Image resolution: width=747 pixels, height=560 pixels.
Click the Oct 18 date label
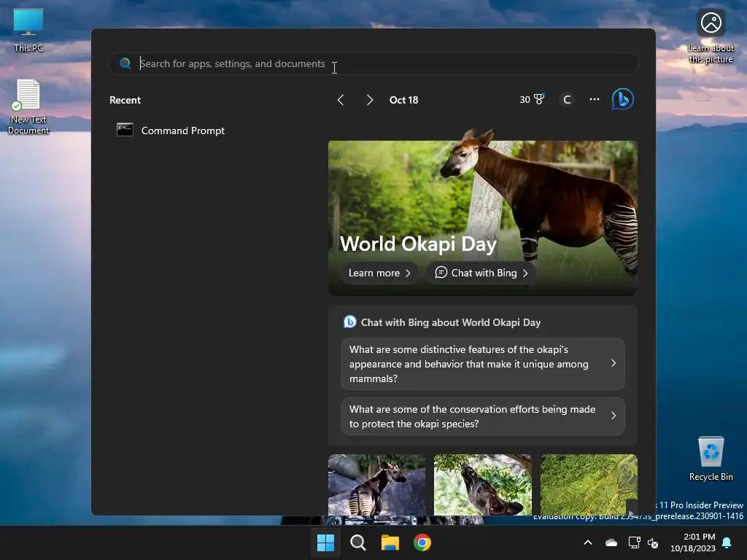(x=403, y=100)
